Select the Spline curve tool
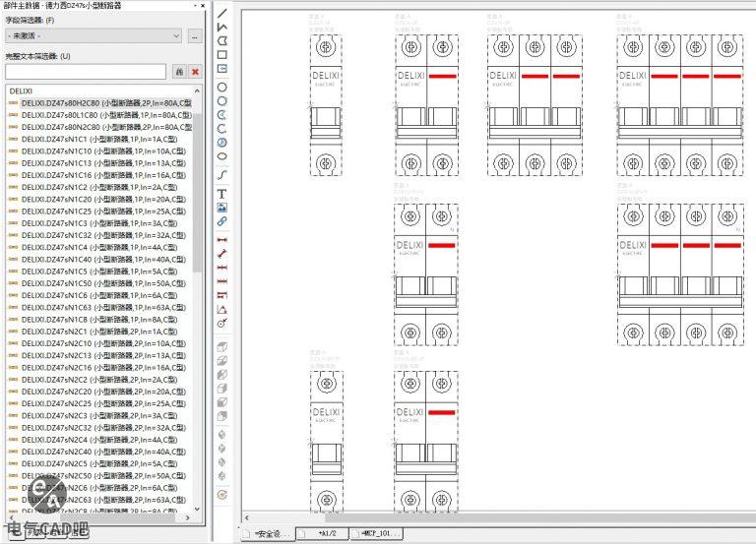The height and width of the screenshot is (544, 756). click(x=222, y=174)
